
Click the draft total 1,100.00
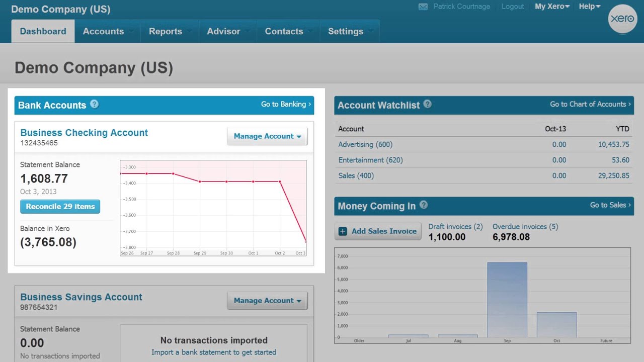[447, 237]
